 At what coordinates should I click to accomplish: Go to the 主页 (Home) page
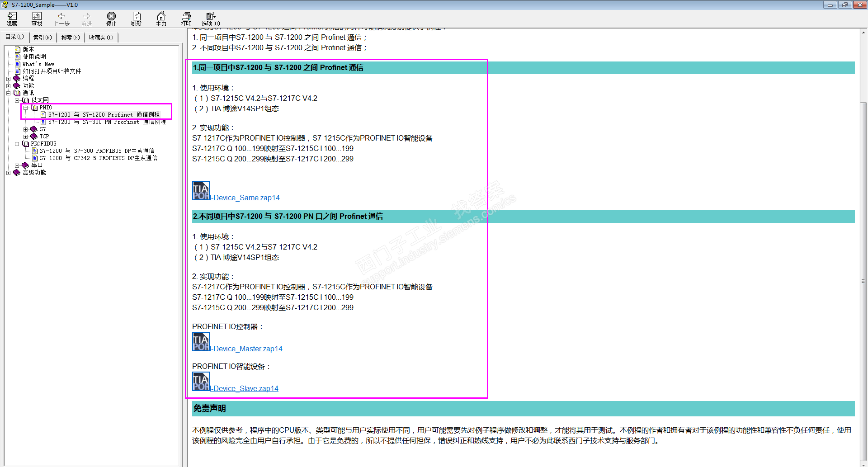(x=161, y=19)
